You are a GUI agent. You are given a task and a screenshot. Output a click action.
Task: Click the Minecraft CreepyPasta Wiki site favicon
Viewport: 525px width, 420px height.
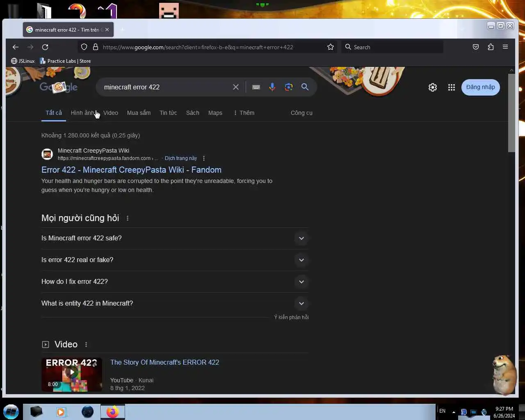47,154
